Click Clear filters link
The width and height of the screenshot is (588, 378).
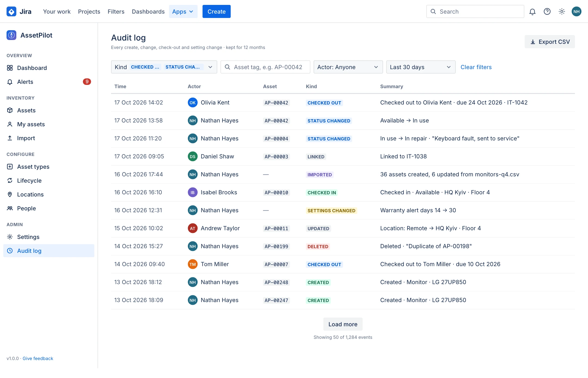[476, 67]
